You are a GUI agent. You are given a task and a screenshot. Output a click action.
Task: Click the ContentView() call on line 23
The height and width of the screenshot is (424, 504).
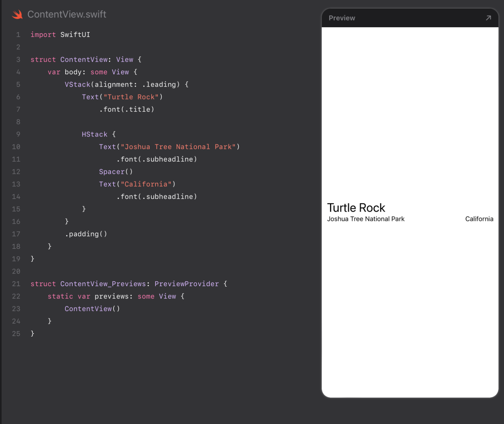92,309
